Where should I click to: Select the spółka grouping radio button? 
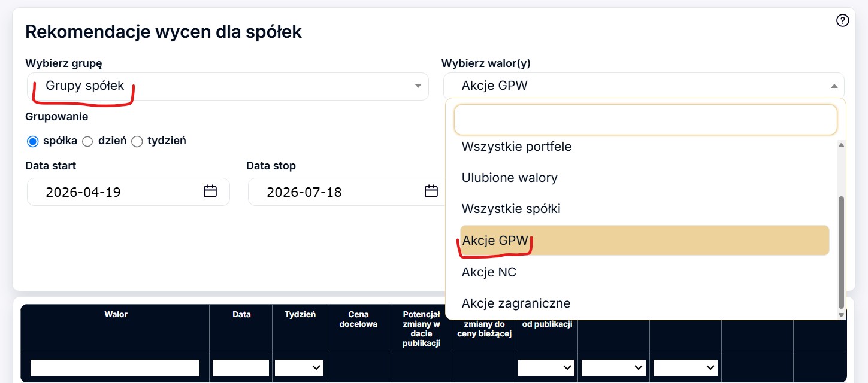[x=33, y=141]
